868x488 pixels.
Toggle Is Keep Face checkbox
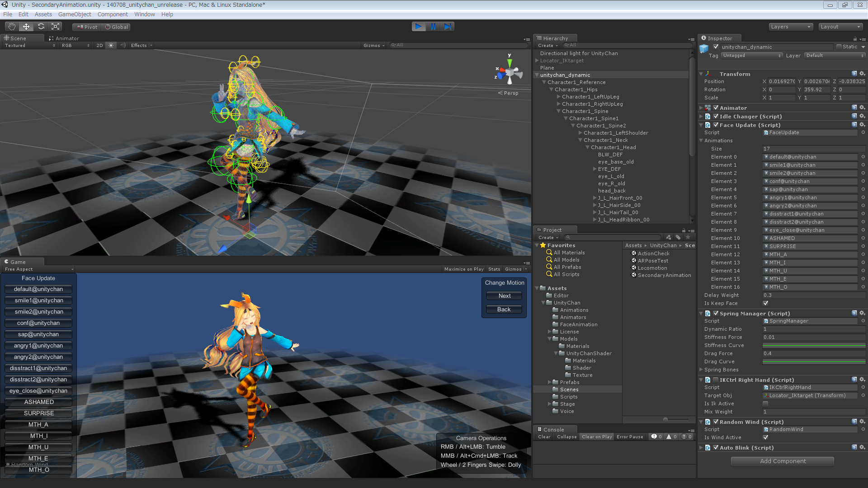click(765, 304)
